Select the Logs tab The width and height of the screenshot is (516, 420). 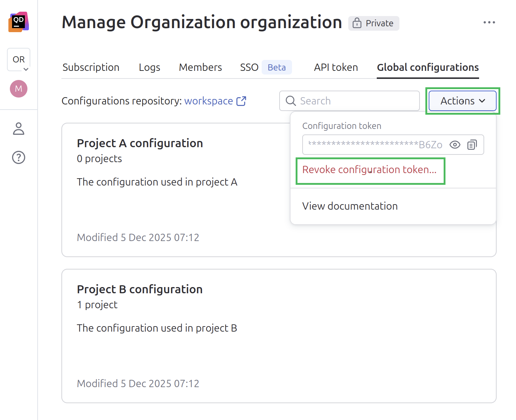click(149, 67)
